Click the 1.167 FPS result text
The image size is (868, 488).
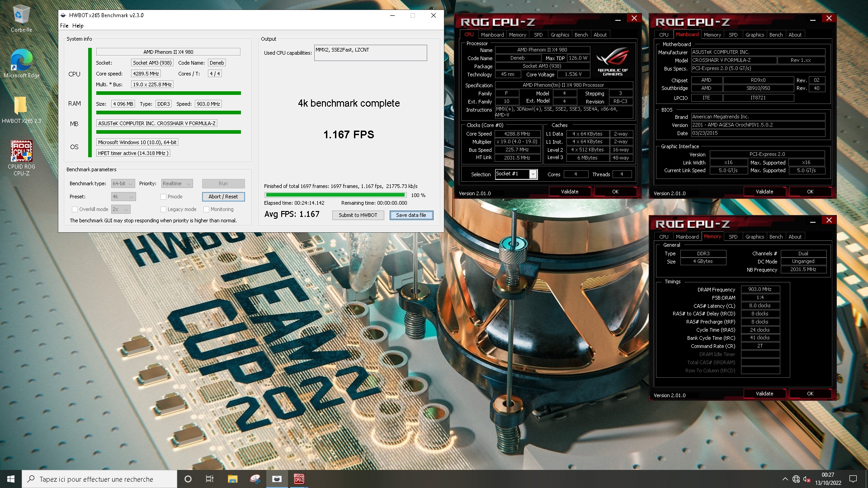(x=349, y=135)
